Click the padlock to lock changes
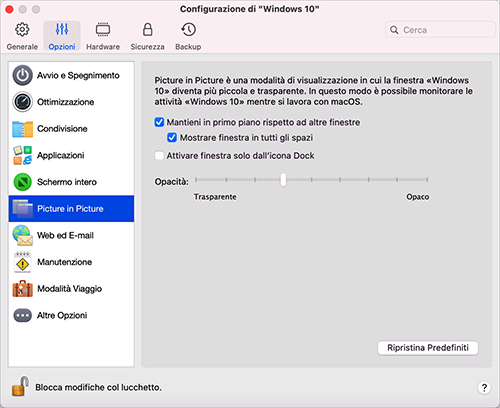Screen dimensions: 500x408 20,386
